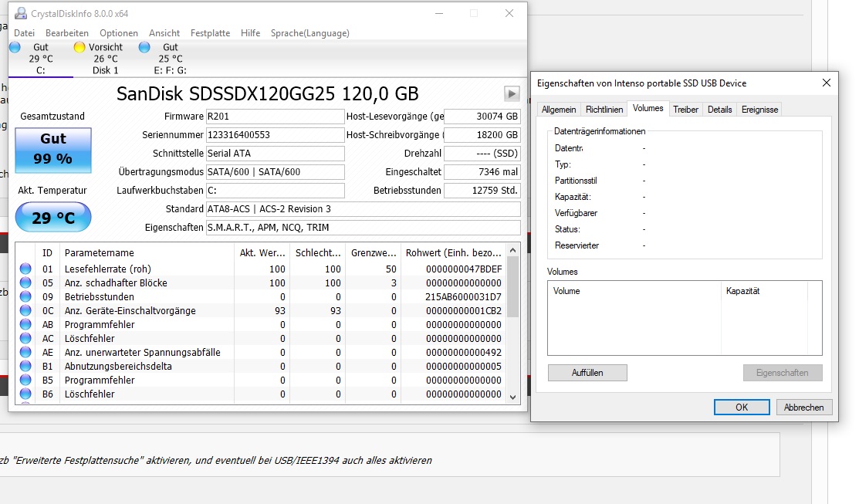Open the Sprache(Language) menu

pos(310,33)
